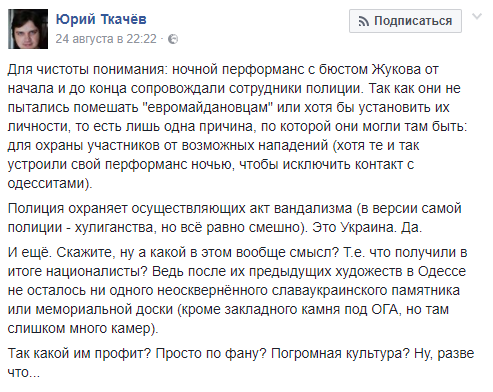This screenshot has width=493, height=392.
Task: Click the Подписаться button
Action: pyautogui.click(x=405, y=21)
